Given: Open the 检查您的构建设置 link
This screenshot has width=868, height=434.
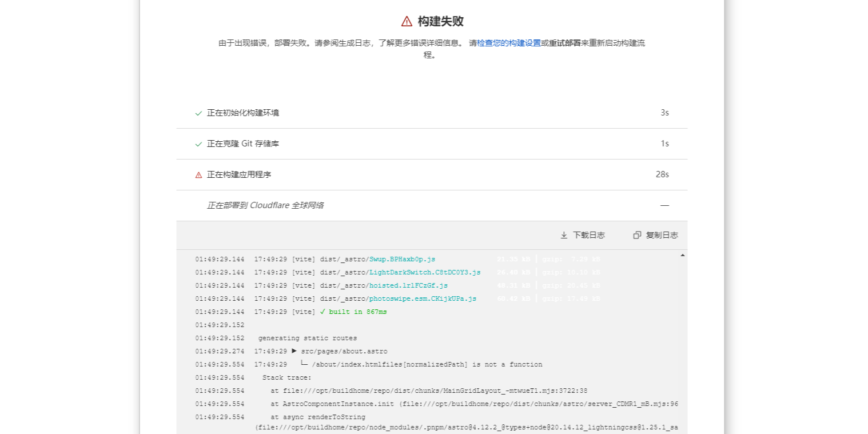Looking at the screenshot, I should tap(509, 43).
